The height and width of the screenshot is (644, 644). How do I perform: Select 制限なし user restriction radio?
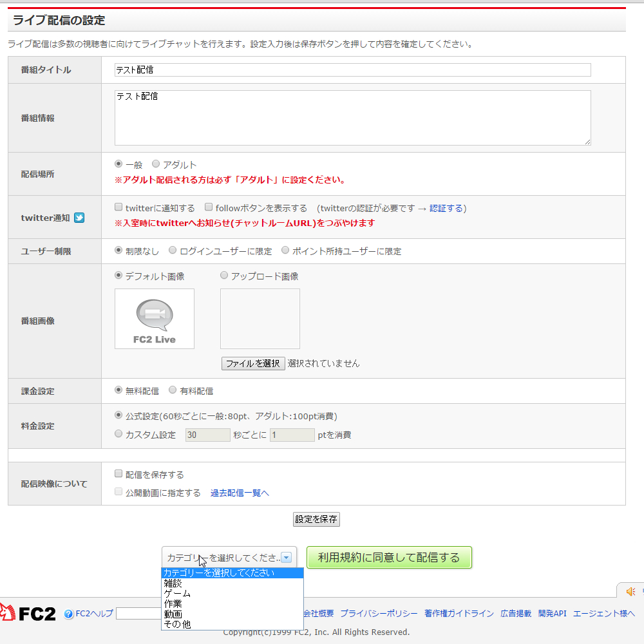coord(118,250)
